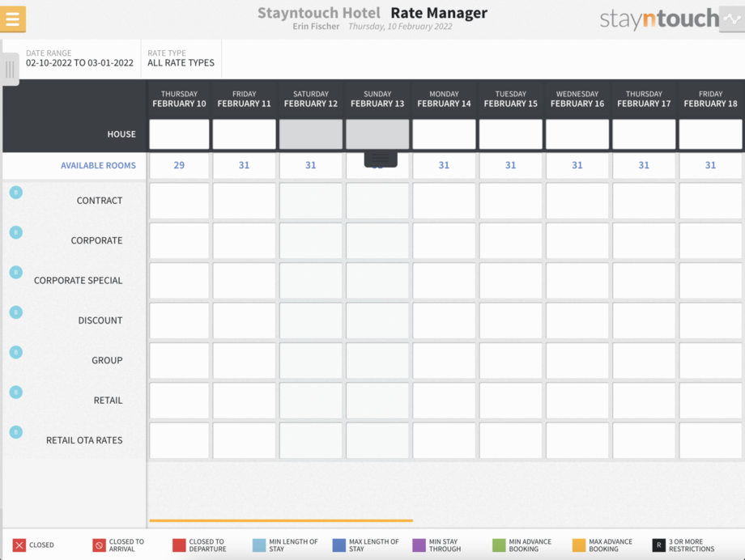
Task: Click the green Min Advance Booking swatch
Action: pos(499,545)
